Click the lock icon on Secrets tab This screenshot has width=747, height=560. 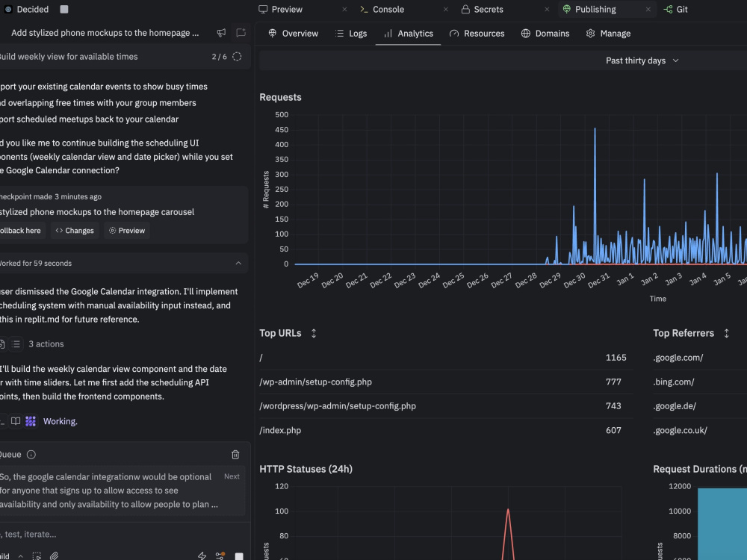[x=465, y=9]
